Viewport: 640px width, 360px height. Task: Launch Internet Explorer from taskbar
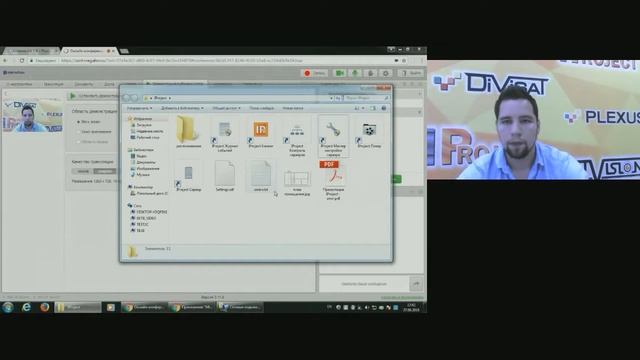pyautogui.click(x=26, y=307)
